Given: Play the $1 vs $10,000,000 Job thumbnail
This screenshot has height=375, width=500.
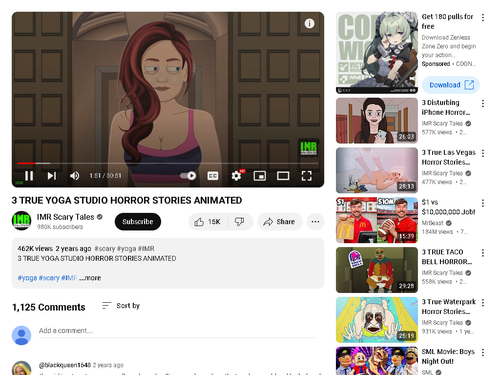Looking at the screenshot, I should coord(377,220).
